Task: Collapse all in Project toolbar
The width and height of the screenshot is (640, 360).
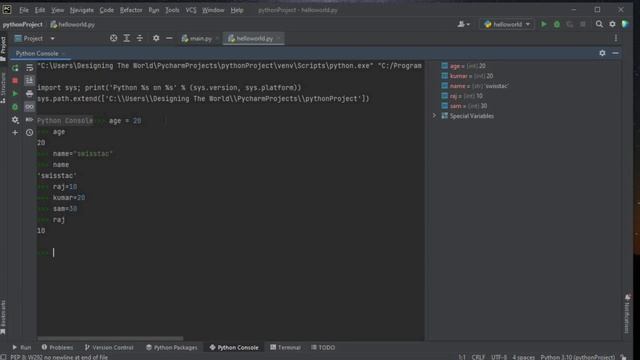Action: (140, 38)
